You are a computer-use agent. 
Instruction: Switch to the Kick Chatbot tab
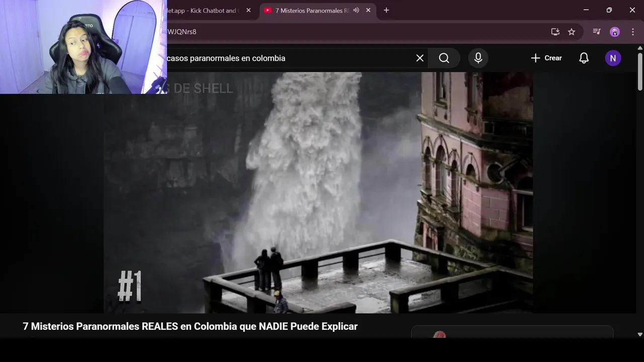click(x=206, y=10)
